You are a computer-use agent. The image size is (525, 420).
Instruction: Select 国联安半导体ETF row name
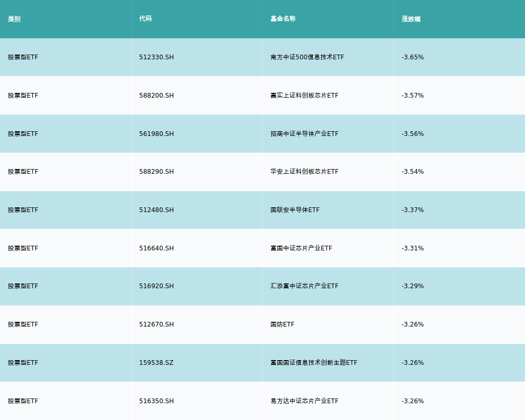click(x=295, y=210)
